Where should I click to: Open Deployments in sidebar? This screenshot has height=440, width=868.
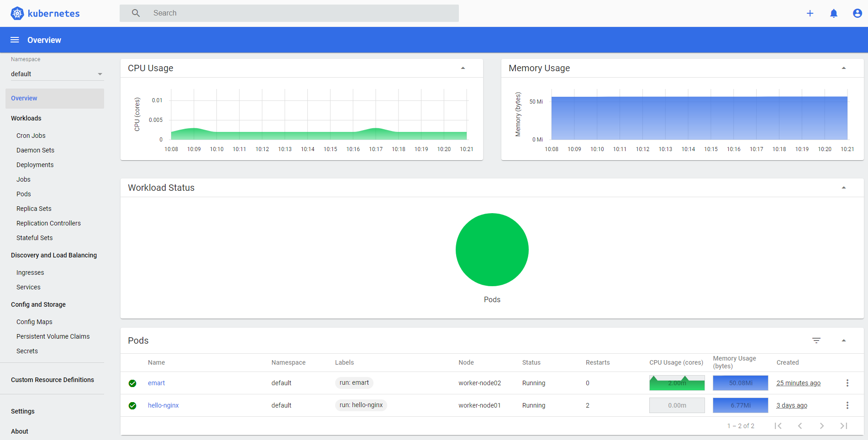(35, 165)
